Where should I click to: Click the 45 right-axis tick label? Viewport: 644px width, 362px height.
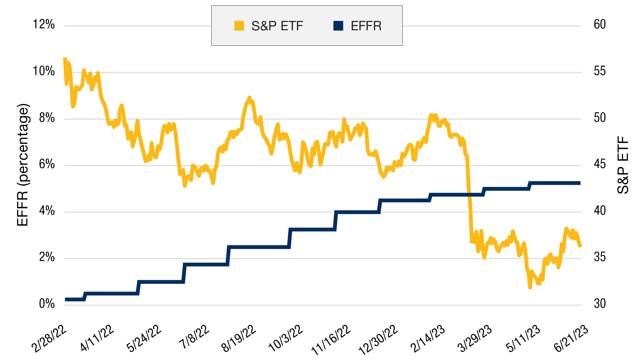click(x=600, y=164)
